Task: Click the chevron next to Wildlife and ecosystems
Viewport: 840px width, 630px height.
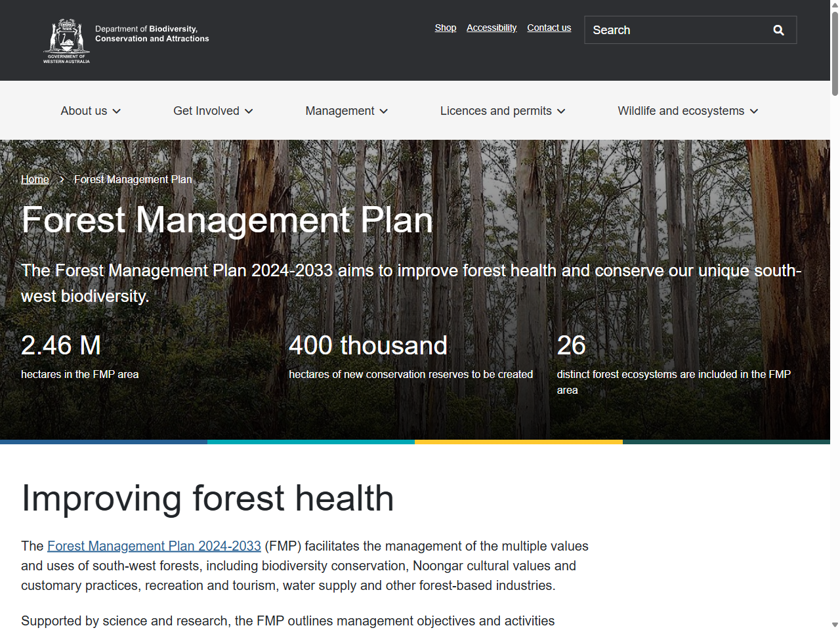Action: point(754,111)
